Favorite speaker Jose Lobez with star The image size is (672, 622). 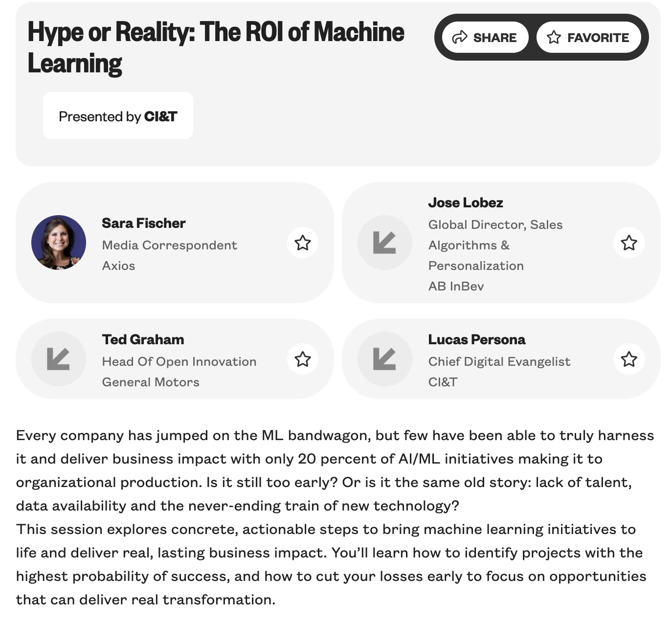(x=629, y=243)
